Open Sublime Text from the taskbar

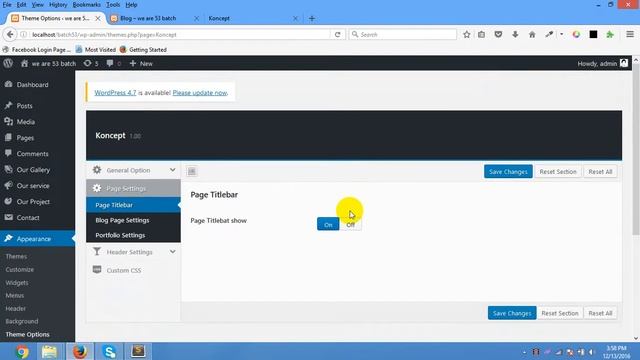(x=138, y=351)
